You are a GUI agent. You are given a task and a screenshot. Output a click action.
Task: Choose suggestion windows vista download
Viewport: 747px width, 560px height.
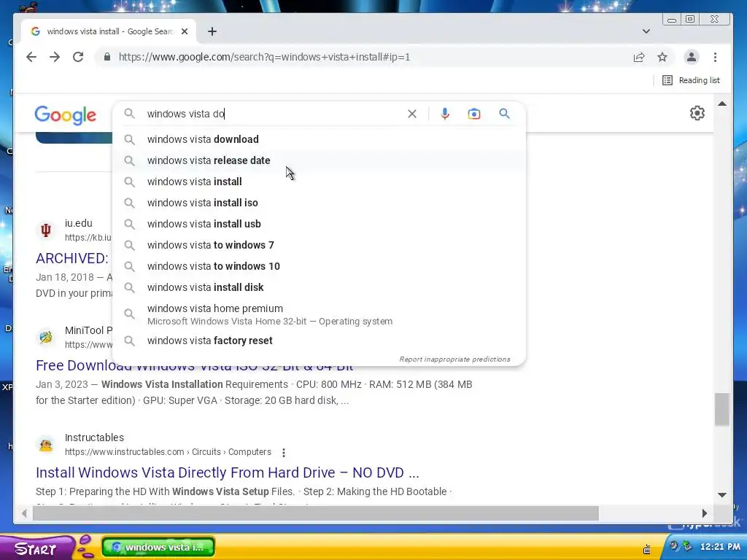pos(320,139)
